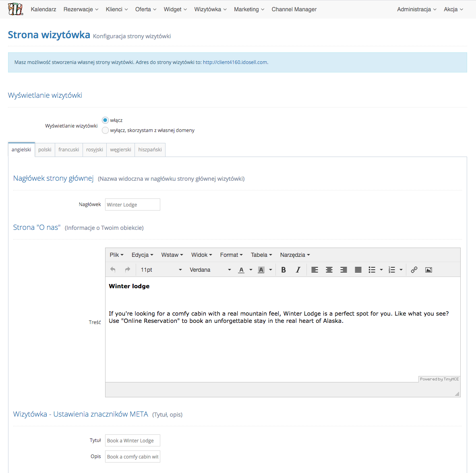Insert a link using the chain icon
Image resolution: width=476 pixels, height=473 pixels.
pyautogui.click(x=414, y=270)
